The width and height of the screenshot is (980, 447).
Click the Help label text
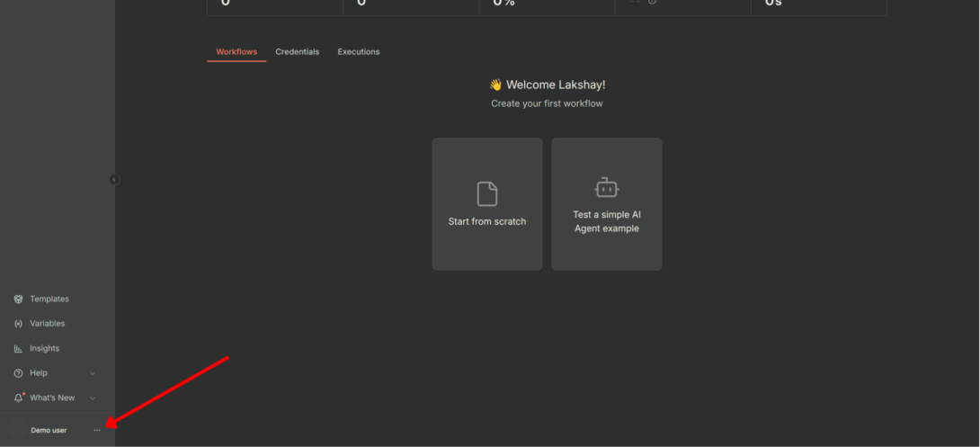(x=39, y=373)
